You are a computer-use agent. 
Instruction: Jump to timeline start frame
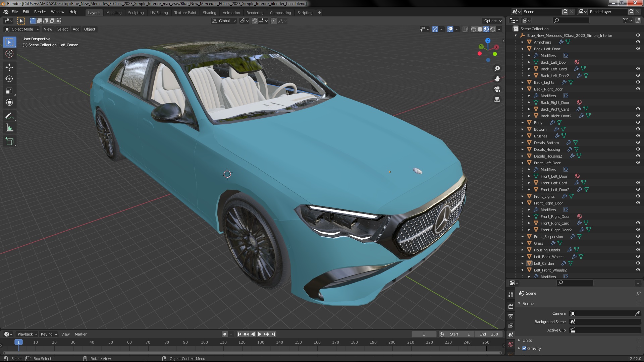tap(239, 334)
